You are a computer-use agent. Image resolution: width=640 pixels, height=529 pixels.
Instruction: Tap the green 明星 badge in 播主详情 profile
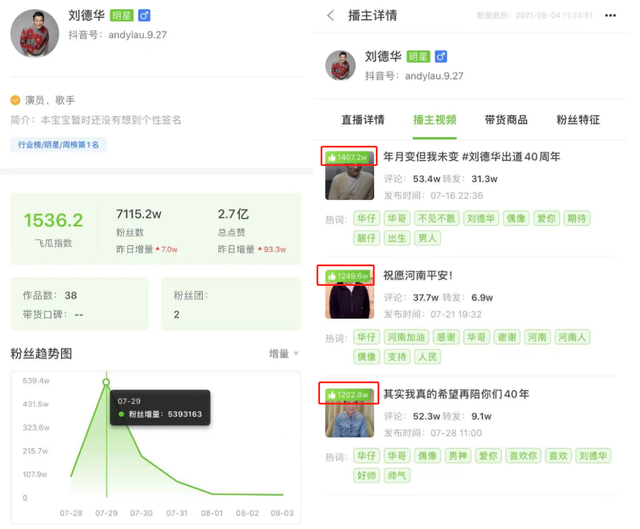pyautogui.click(x=418, y=56)
